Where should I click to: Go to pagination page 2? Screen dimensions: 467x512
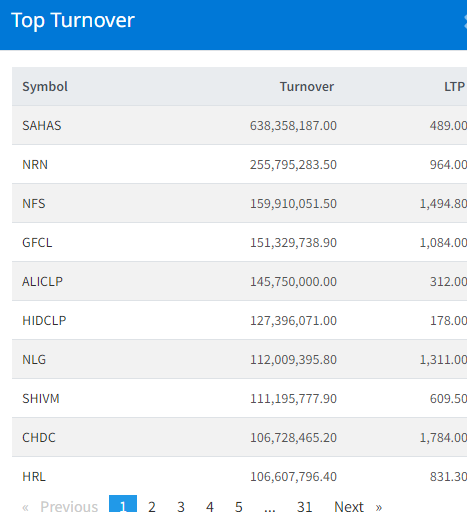(x=152, y=506)
